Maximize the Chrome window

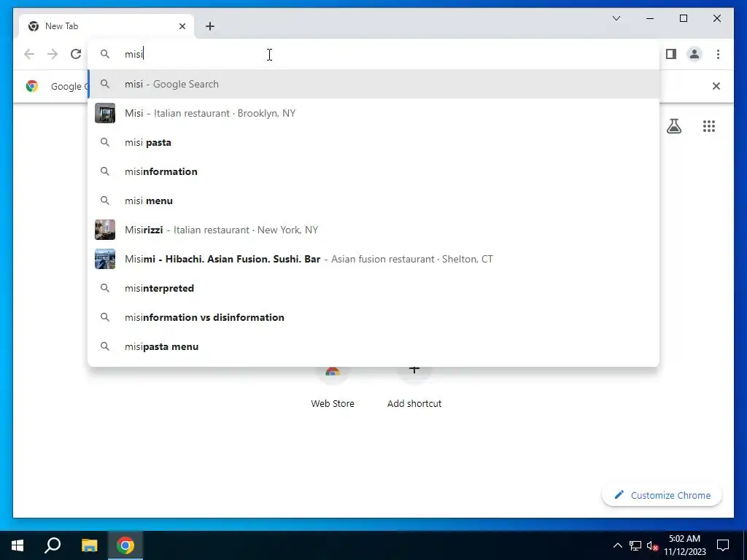683,18
